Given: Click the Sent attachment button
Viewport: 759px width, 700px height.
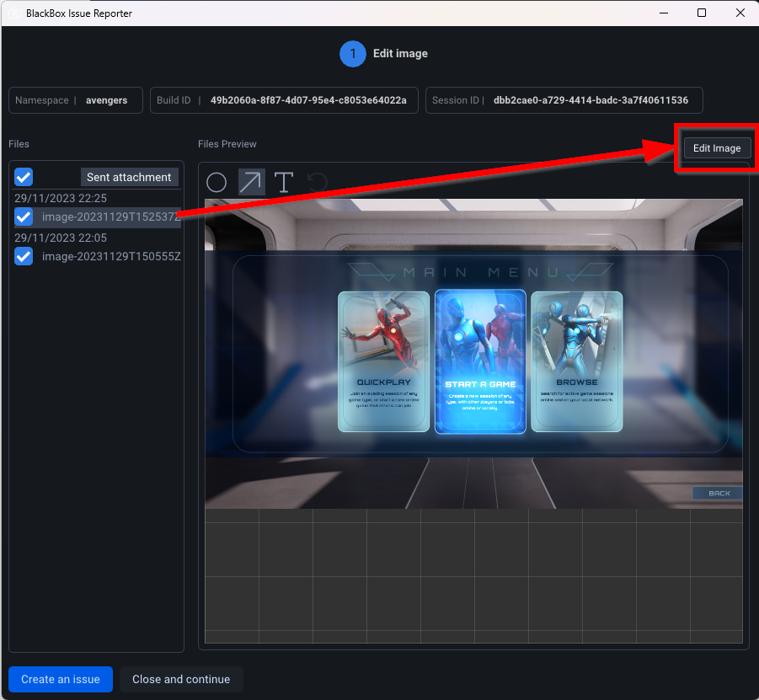Looking at the screenshot, I should point(129,177).
